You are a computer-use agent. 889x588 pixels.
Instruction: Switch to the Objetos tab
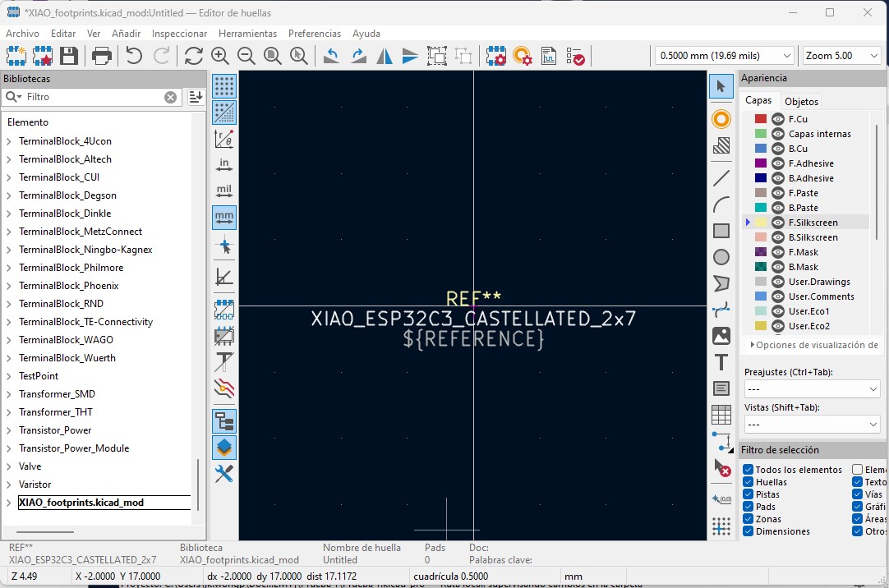(801, 101)
